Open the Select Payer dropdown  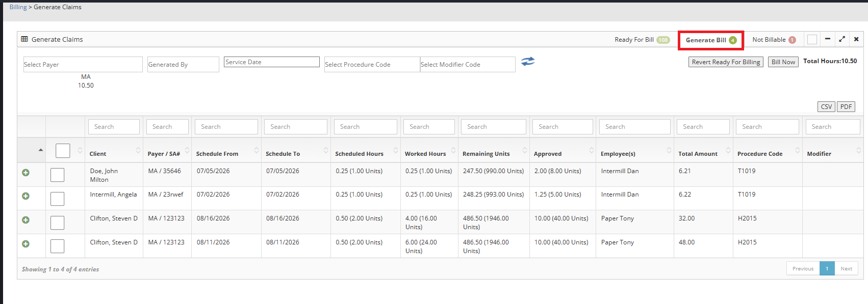click(x=83, y=64)
